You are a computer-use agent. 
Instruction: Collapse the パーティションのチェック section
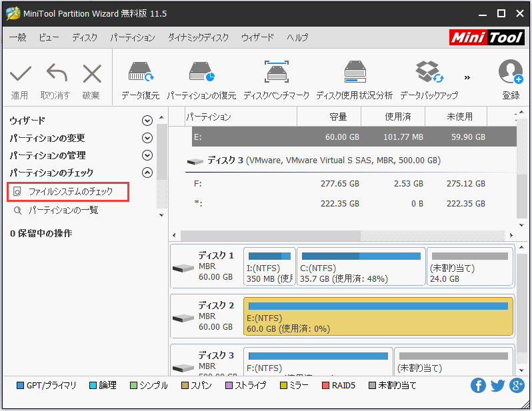[x=147, y=173]
